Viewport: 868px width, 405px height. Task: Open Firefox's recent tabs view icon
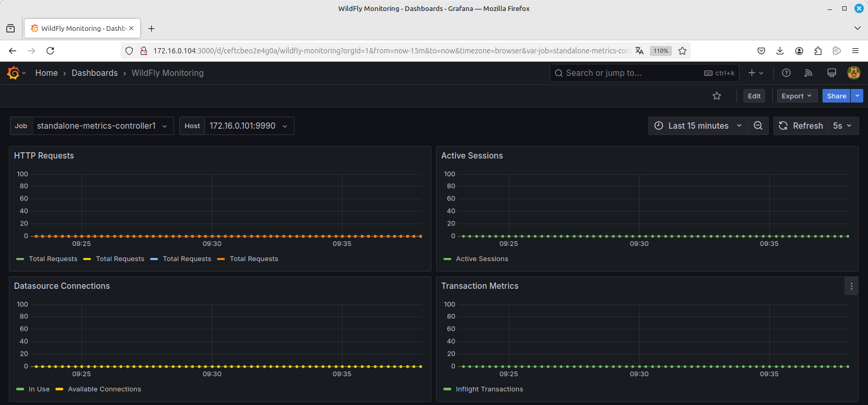(10, 29)
